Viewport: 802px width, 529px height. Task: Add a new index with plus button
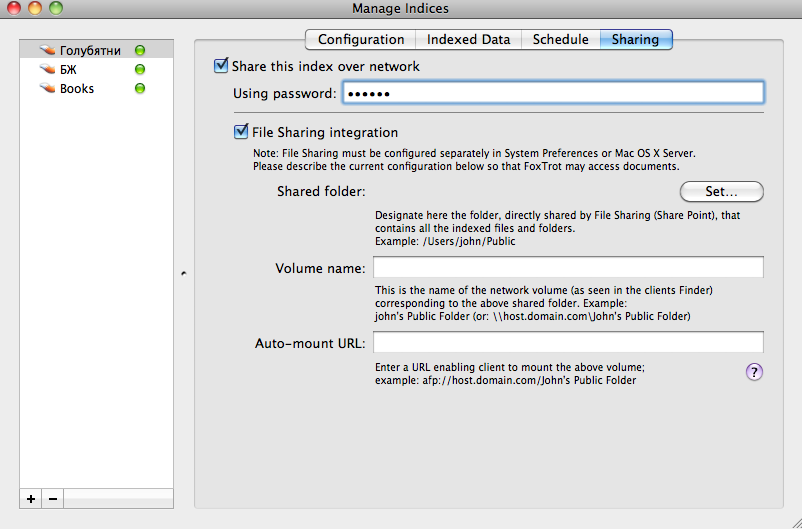[31, 497]
